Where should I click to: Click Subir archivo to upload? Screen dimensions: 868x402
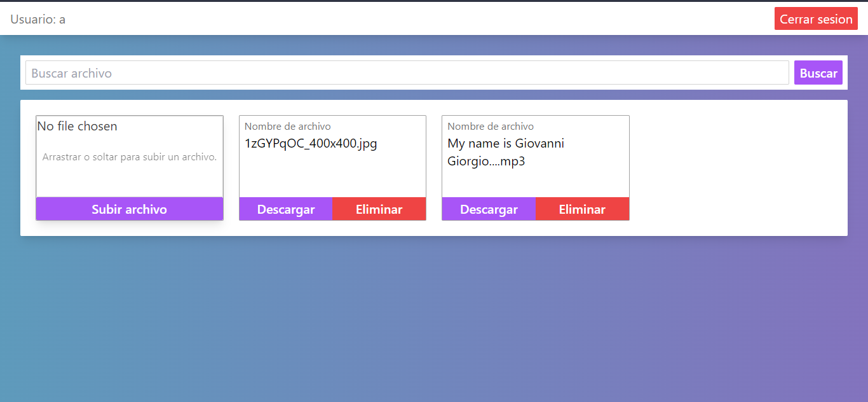point(129,209)
